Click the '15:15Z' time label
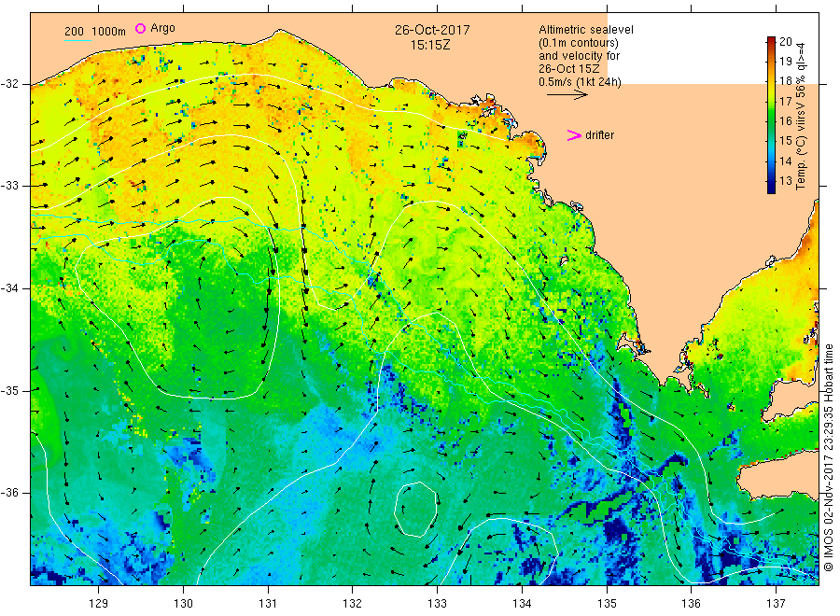The image size is (840, 616). 430,46
